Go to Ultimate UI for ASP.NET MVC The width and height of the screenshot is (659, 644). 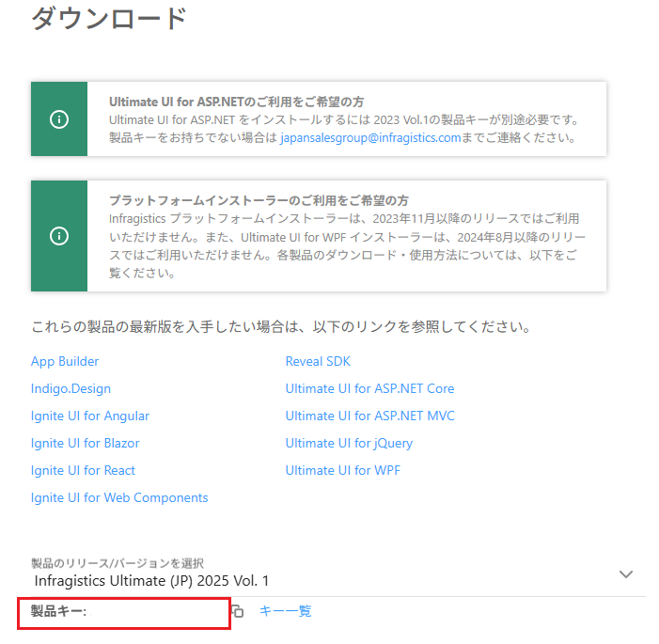click(370, 416)
